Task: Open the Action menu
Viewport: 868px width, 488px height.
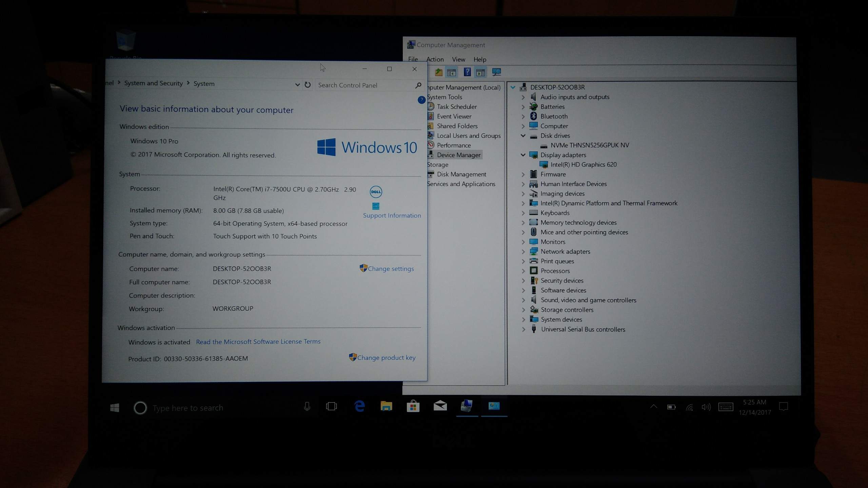Action: (435, 59)
